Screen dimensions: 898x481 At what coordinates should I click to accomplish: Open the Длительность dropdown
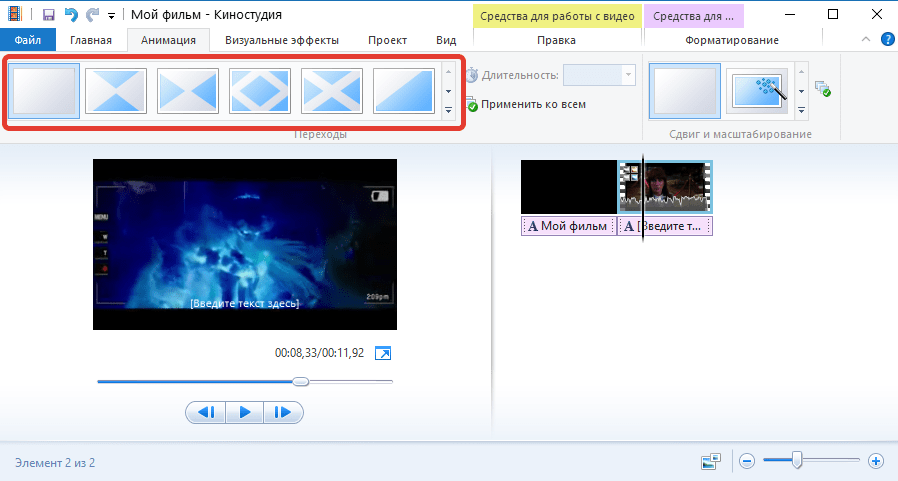click(x=628, y=75)
